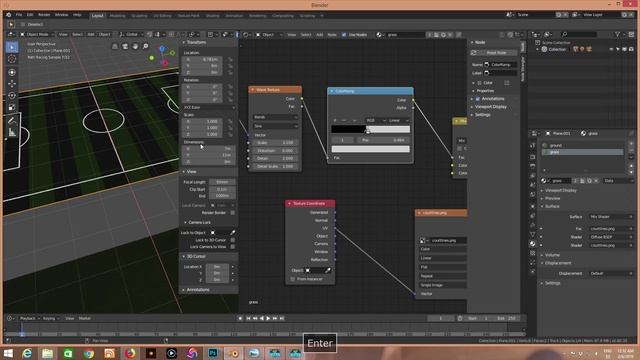Viewport: 640px width, 360px height.
Task: Open the Object Mode dropdown in viewport header
Action: (37, 35)
